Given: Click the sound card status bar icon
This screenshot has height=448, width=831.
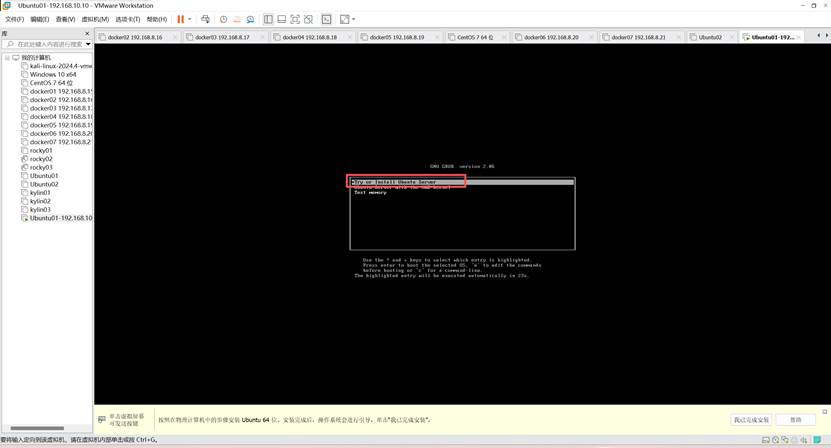Looking at the screenshot, I should coord(804,440).
